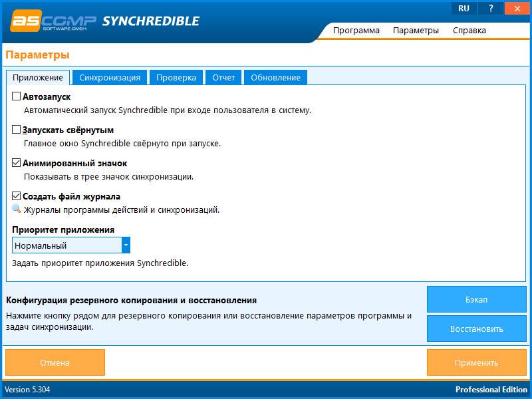This screenshot has width=532, height=399.
Task: Uncheck Анимированный значок checkbox
Action: 16,163
